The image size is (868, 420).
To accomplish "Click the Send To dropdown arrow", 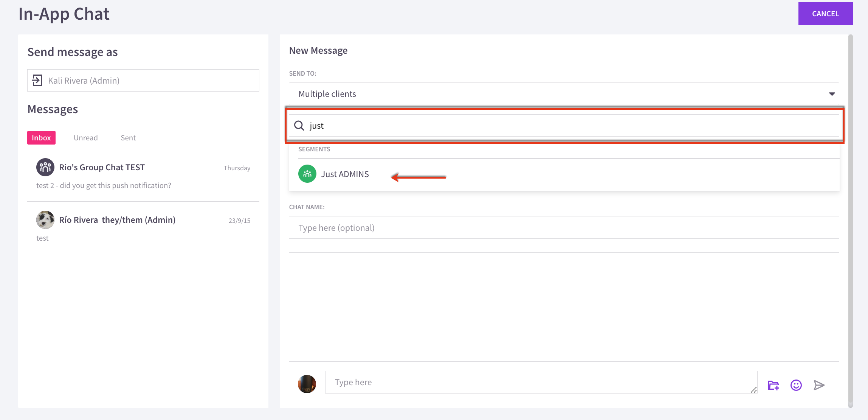I will 832,94.
